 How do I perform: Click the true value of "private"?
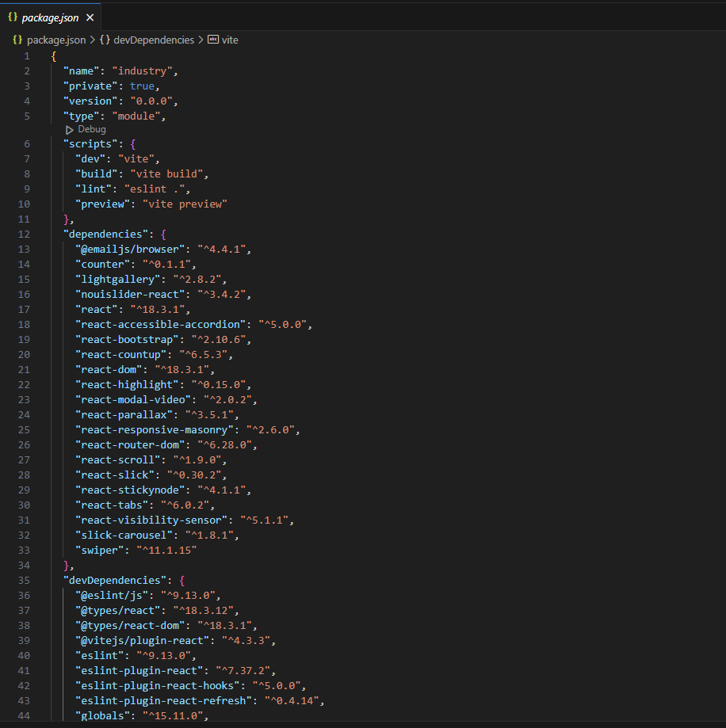pyautogui.click(x=143, y=86)
